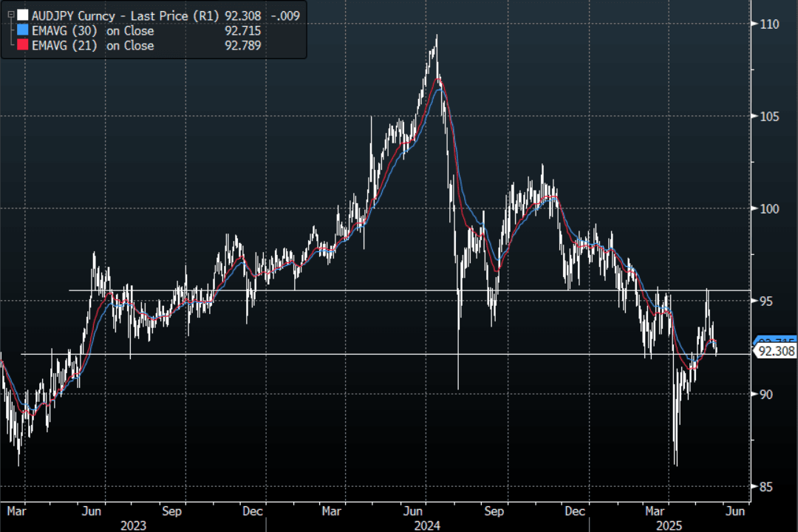Collapse the AUDJPY legend tree expander
Image resolution: width=798 pixels, height=532 pixels.
tap(10, 15)
